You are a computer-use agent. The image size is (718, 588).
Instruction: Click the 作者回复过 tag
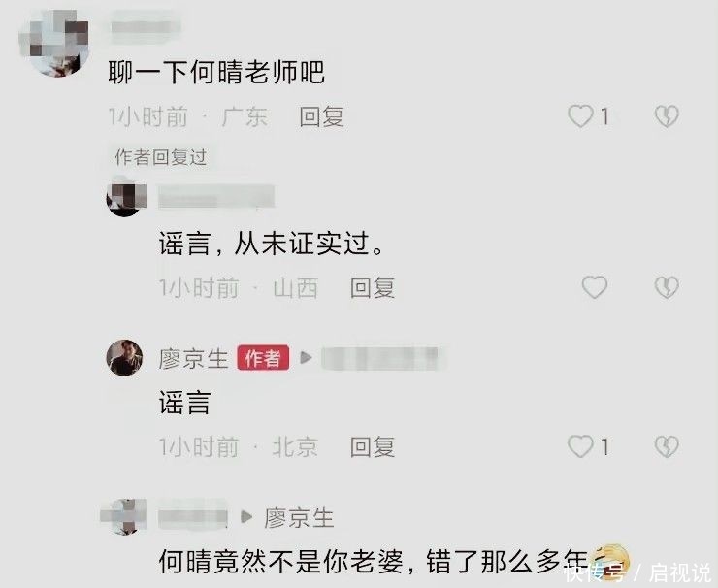coord(161,157)
